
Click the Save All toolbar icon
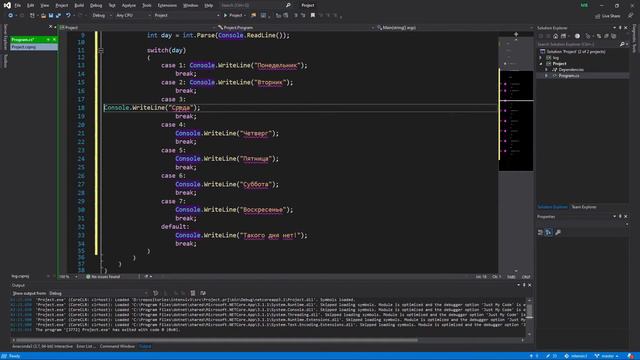coord(58,16)
